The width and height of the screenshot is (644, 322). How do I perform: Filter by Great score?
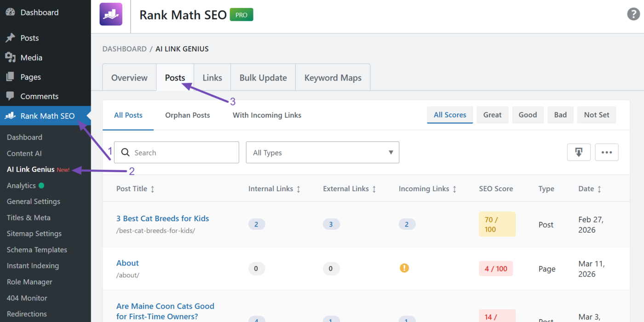[x=492, y=115]
